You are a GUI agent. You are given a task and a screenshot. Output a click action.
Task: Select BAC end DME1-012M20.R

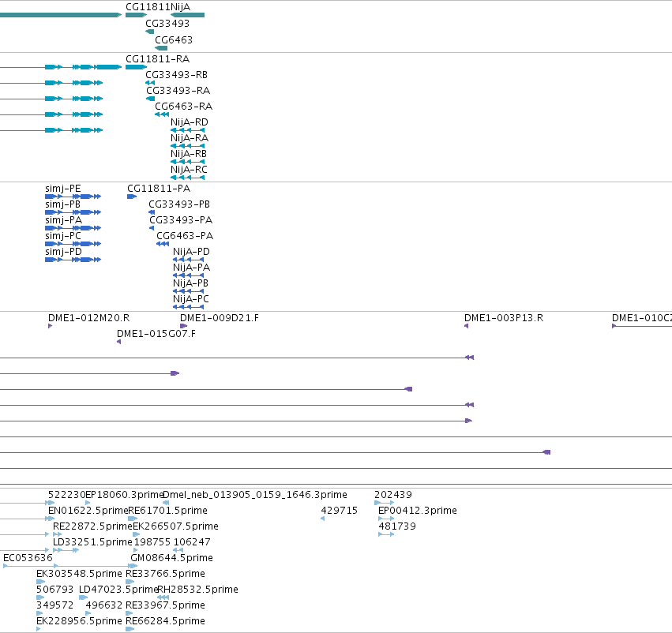coord(88,318)
